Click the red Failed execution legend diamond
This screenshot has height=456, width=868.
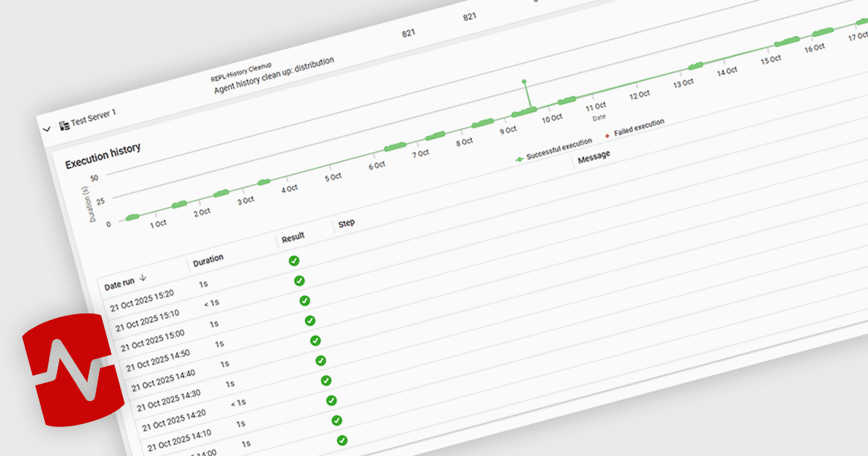[x=607, y=135]
